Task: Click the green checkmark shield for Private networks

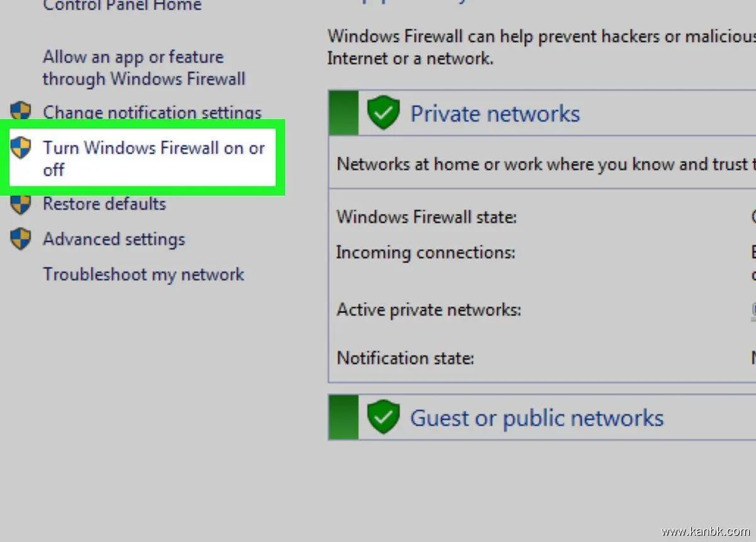Action: pos(383,113)
